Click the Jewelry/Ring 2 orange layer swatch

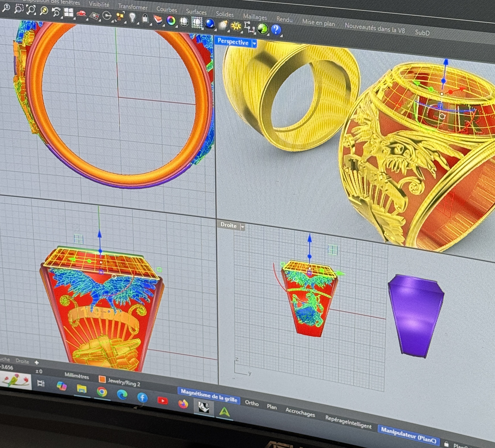pyautogui.click(x=102, y=379)
